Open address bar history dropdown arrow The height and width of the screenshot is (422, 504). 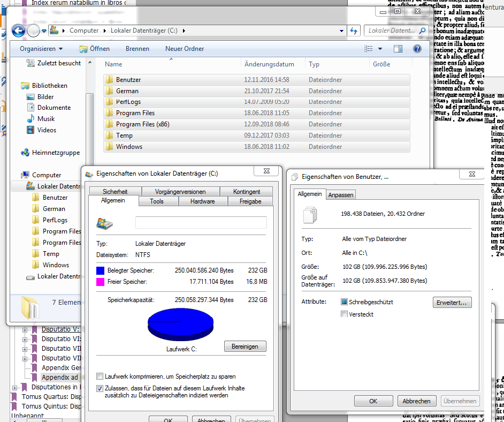(341, 31)
